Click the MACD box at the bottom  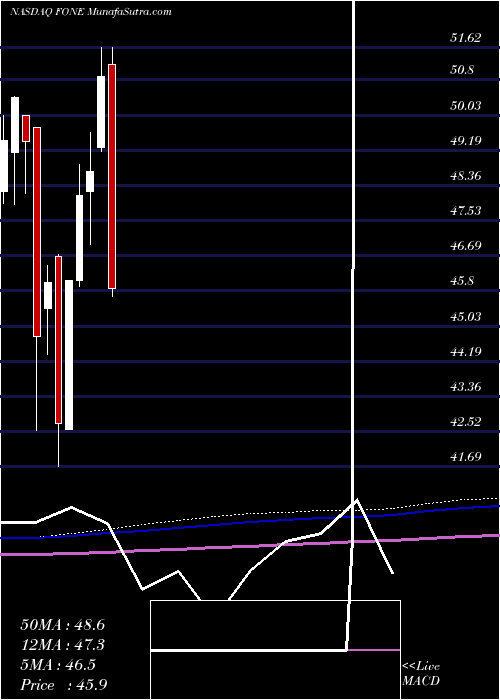pyautogui.click(x=275, y=650)
